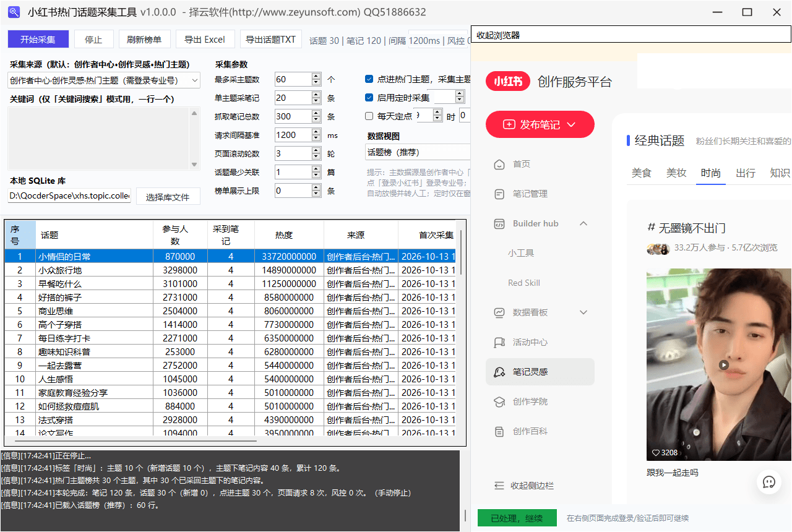792x532 pixels.
Task: Open 创作学院 graduation cap icon
Action: [499, 401]
